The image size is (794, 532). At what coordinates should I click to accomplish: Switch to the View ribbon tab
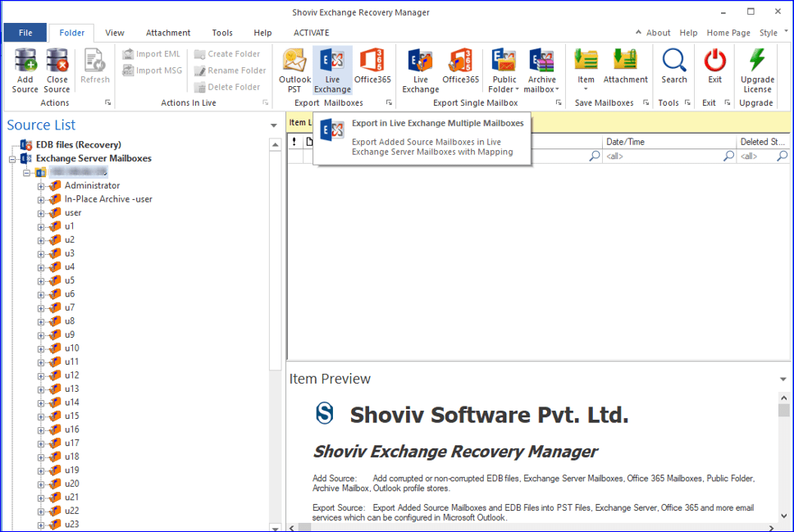pos(115,33)
